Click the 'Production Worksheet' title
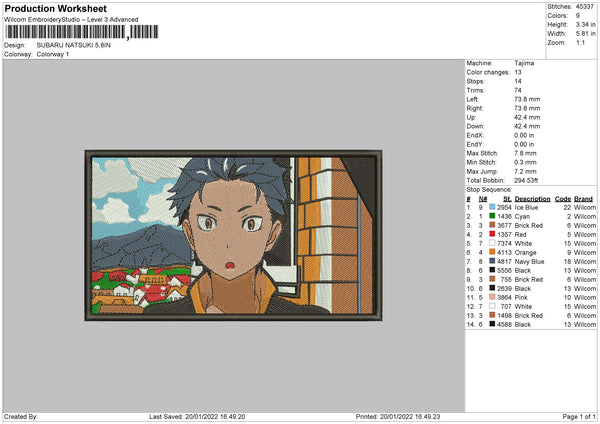This screenshot has width=600, height=424. point(55,8)
